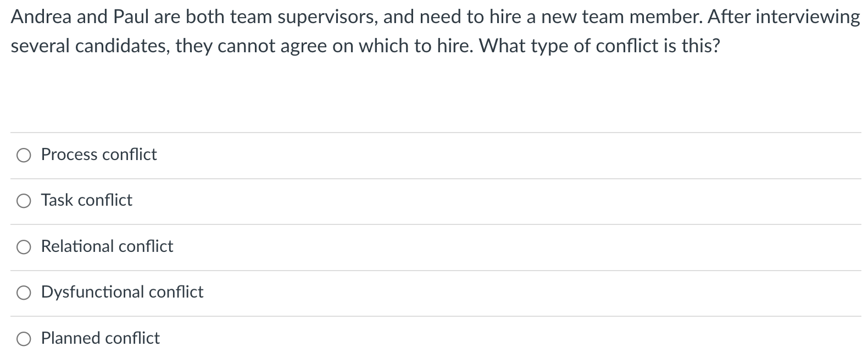The width and height of the screenshot is (868, 363).
Task: Click the Dysfunctional conflict answer row
Action: (220, 293)
